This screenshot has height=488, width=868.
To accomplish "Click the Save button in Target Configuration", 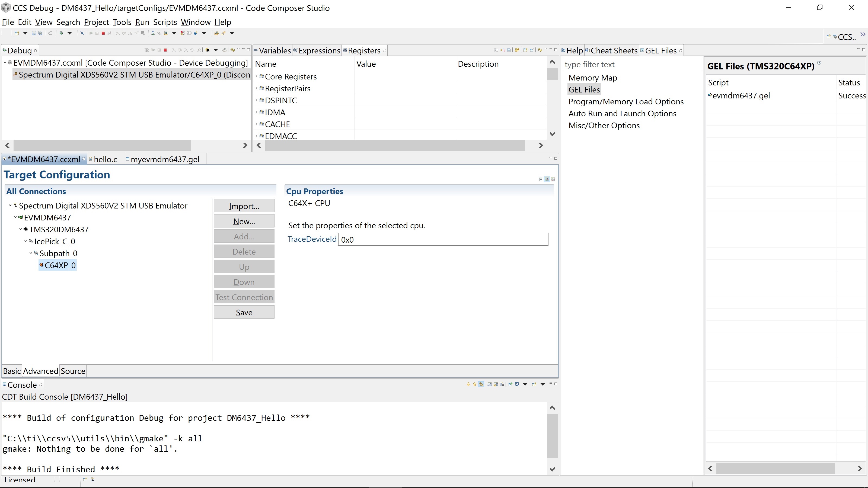I will [244, 312].
